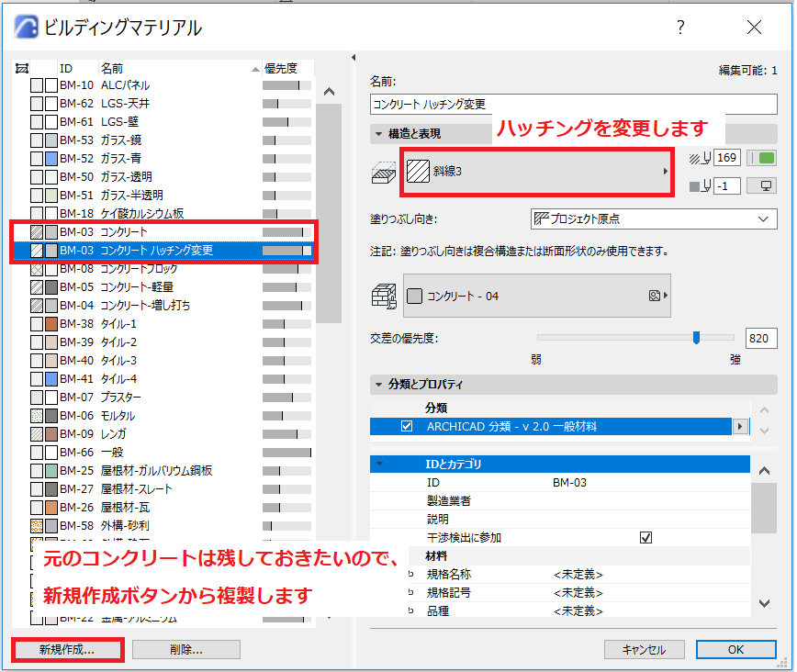
Task: Click the hatch icon of BM-04 コンクリート-増し打ち
Action: tap(37, 306)
